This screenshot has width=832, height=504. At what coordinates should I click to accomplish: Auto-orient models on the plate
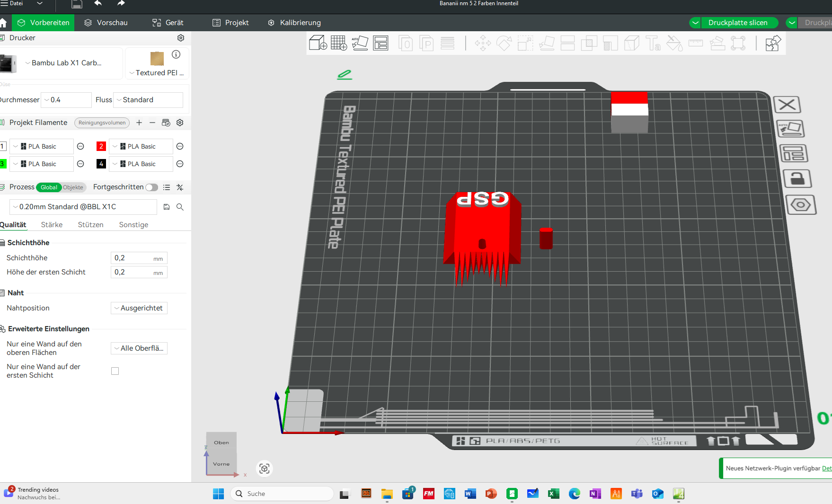pos(360,43)
